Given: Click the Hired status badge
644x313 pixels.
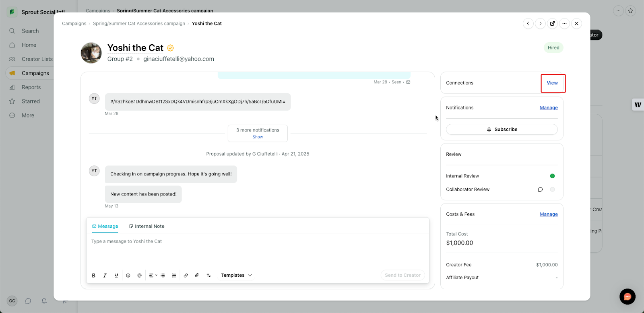Looking at the screenshot, I should 553,47.
